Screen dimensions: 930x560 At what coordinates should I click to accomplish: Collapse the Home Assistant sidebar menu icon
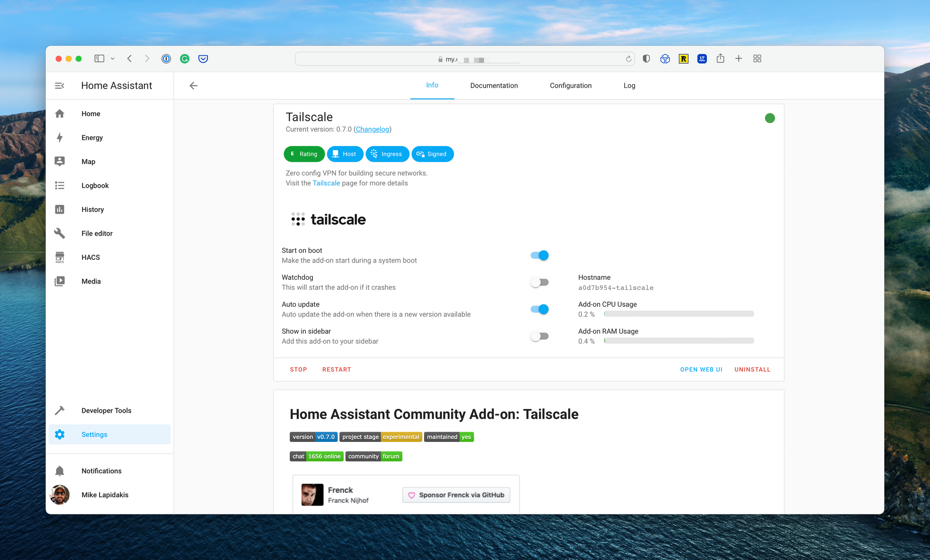pyautogui.click(x=60, y=86)
